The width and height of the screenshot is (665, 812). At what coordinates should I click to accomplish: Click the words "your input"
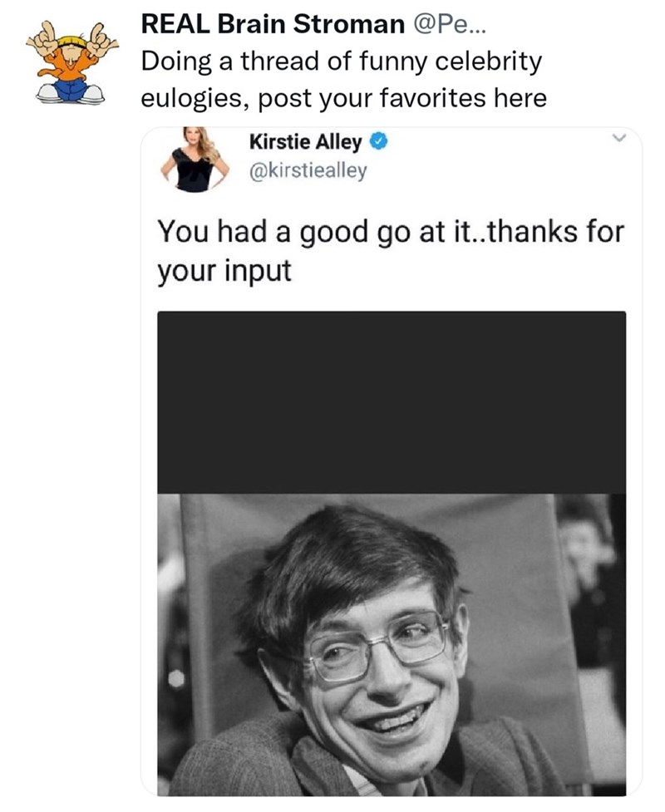[x=224, y=270]
